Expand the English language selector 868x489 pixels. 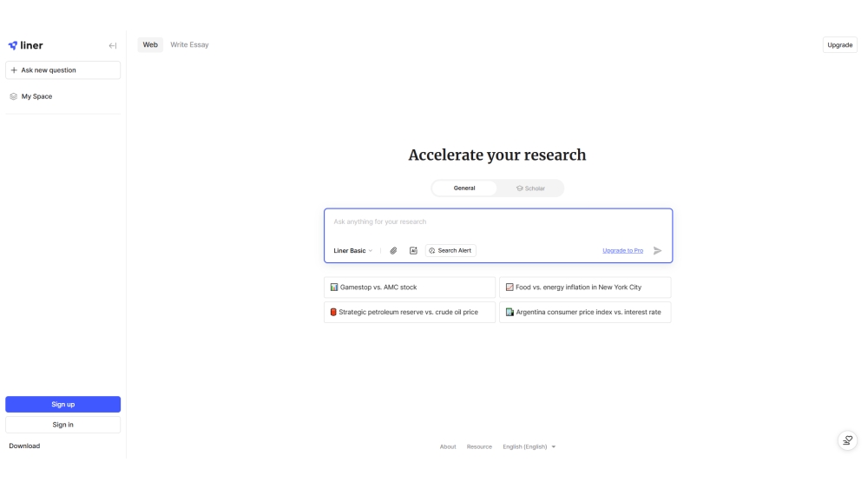coord(529,446)
